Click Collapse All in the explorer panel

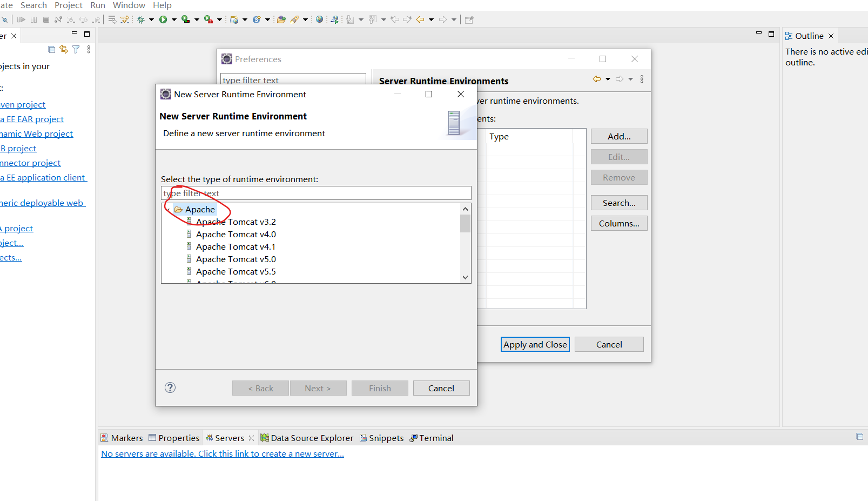(x=52, y=49)
